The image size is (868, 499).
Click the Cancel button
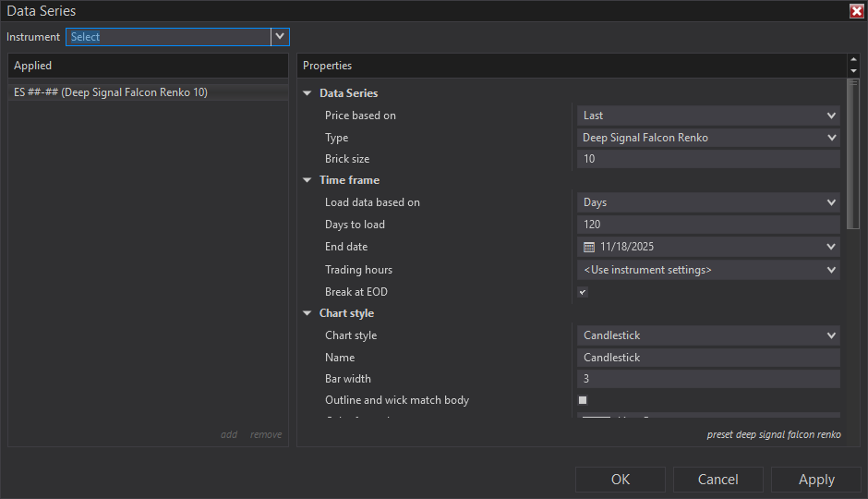[x=717, y=480]
